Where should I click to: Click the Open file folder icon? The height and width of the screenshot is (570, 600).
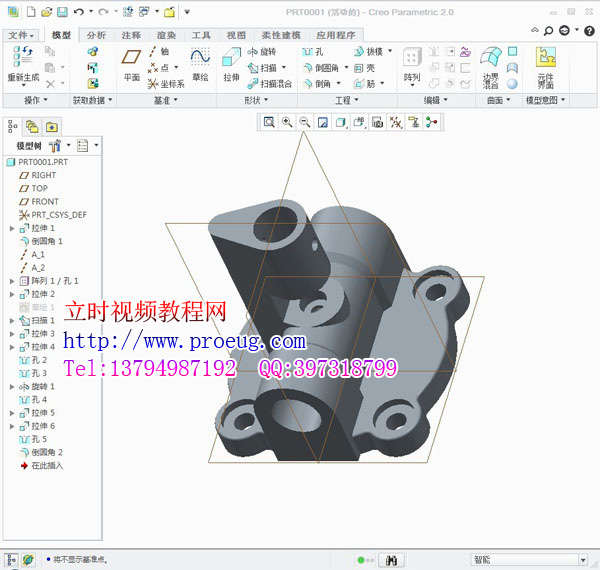point(47,12)
